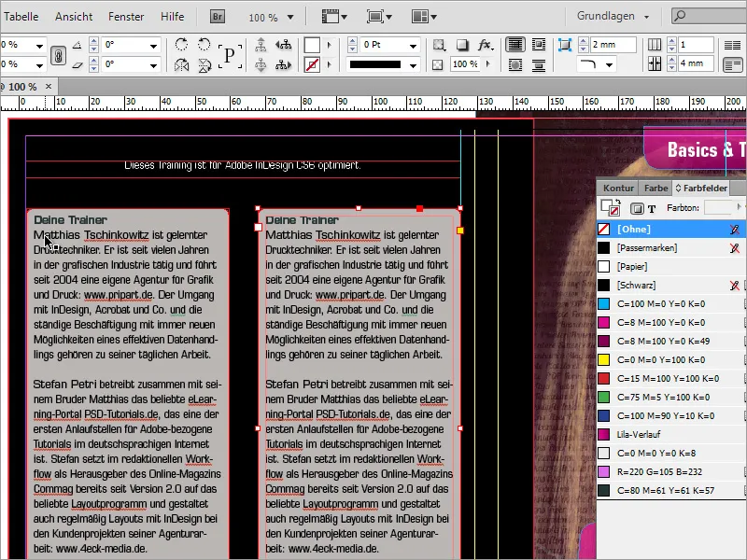Image resolution: width=747 pixels, height=560 pixels.
Task: Open the fx object effects icon
Action: (485, 45)
